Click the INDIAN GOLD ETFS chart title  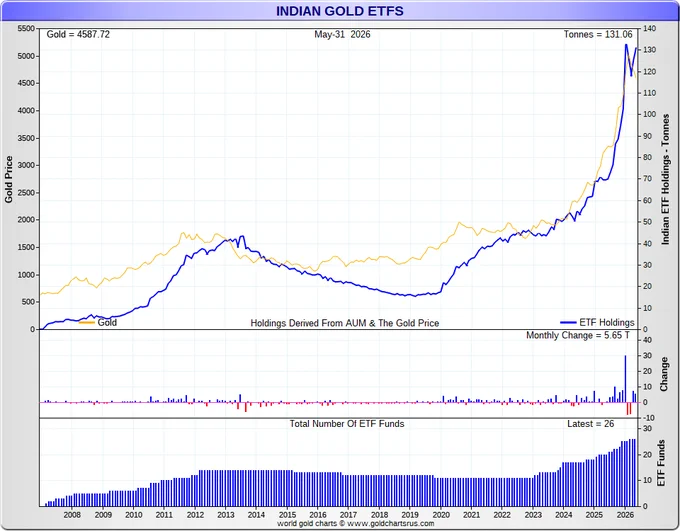click(340, 11)
